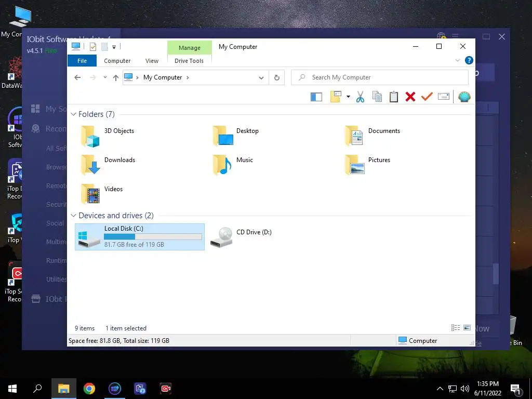The image size is (532, 399).
Task: Click the Search My Computer field
Action: [380, 77]
